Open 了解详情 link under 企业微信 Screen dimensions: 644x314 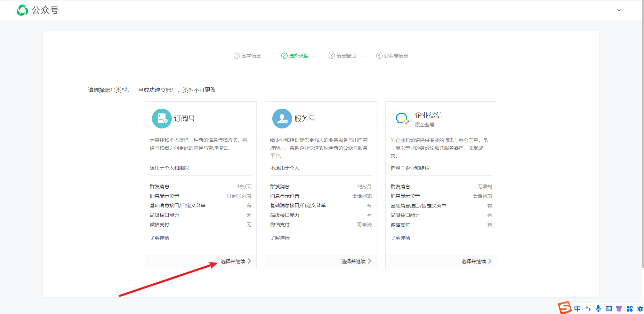[x=400, y=238]
